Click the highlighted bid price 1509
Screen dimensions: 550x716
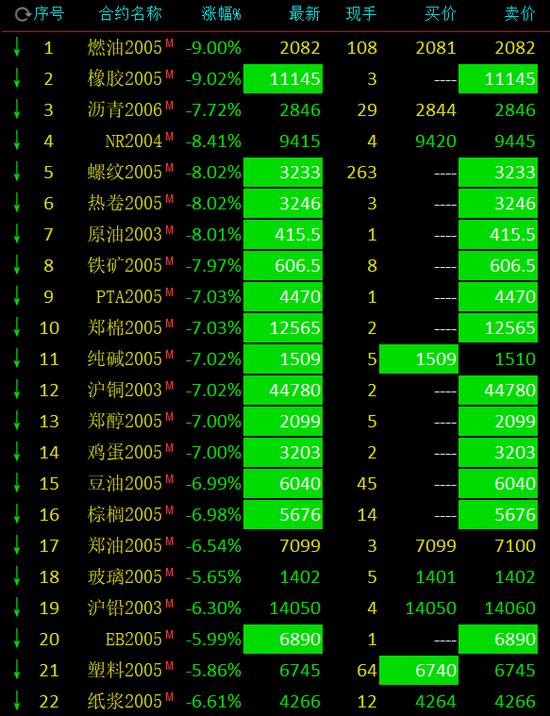pyautogui.click(x=418, y=359)
